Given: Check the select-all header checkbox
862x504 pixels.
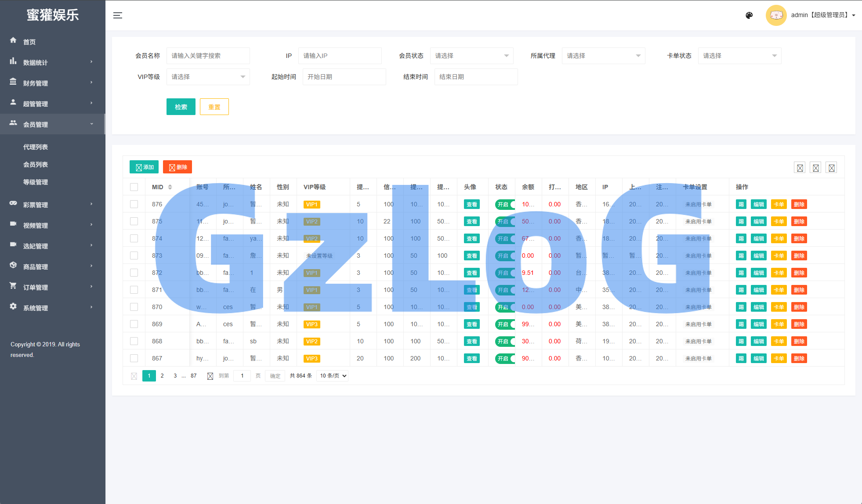Looking at the screenshot, I should [134, 187].
